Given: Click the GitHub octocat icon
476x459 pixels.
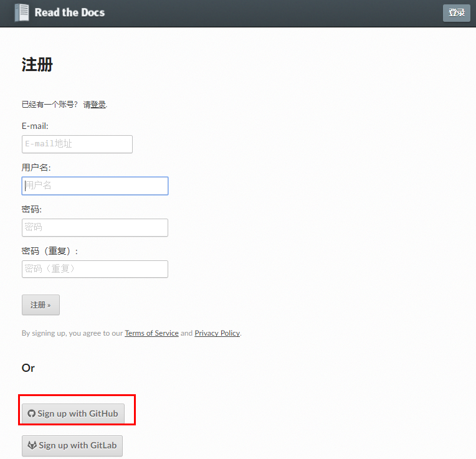Looking at the screenshot, I should click(x=31, y=414).
